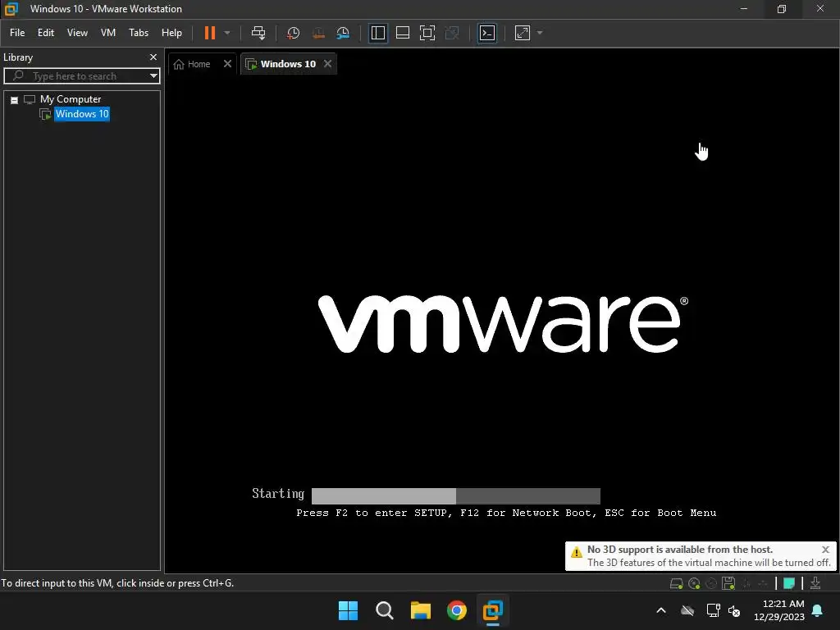Take a snapshot of this virtual machine
Screen dimensions: 840x630
pos(293,33)
